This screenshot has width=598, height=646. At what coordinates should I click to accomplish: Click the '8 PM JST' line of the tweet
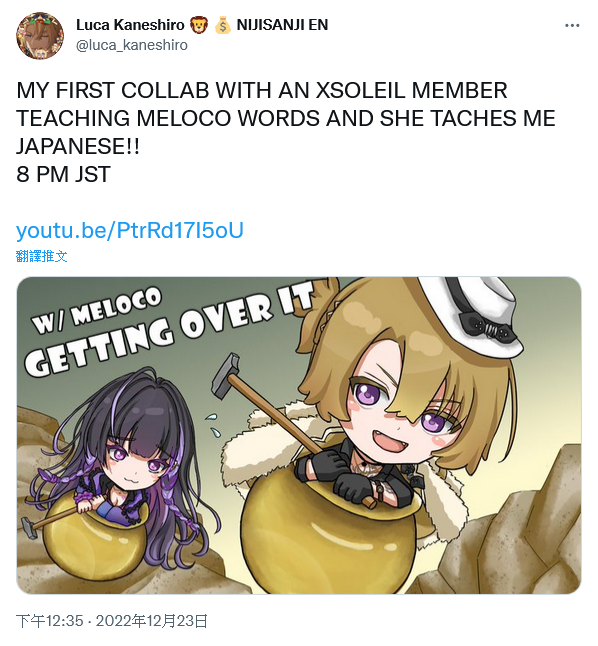point(63,174)
